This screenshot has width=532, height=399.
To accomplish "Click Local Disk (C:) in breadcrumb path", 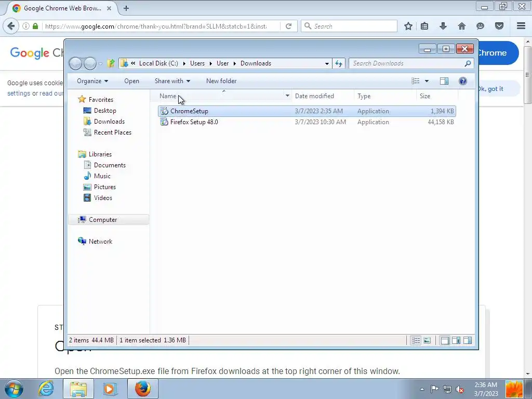I will tap(158, 63).
